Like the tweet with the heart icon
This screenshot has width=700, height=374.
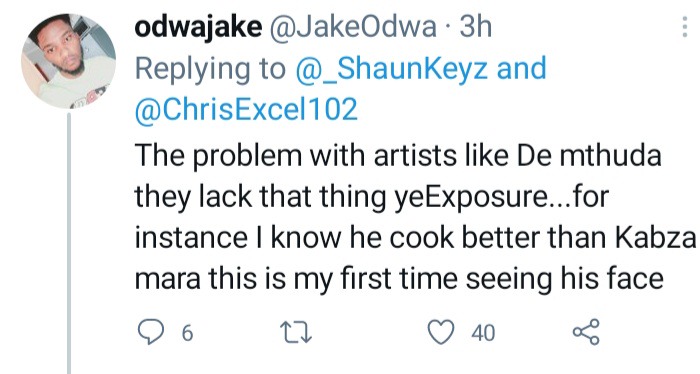tap(441, 332)
